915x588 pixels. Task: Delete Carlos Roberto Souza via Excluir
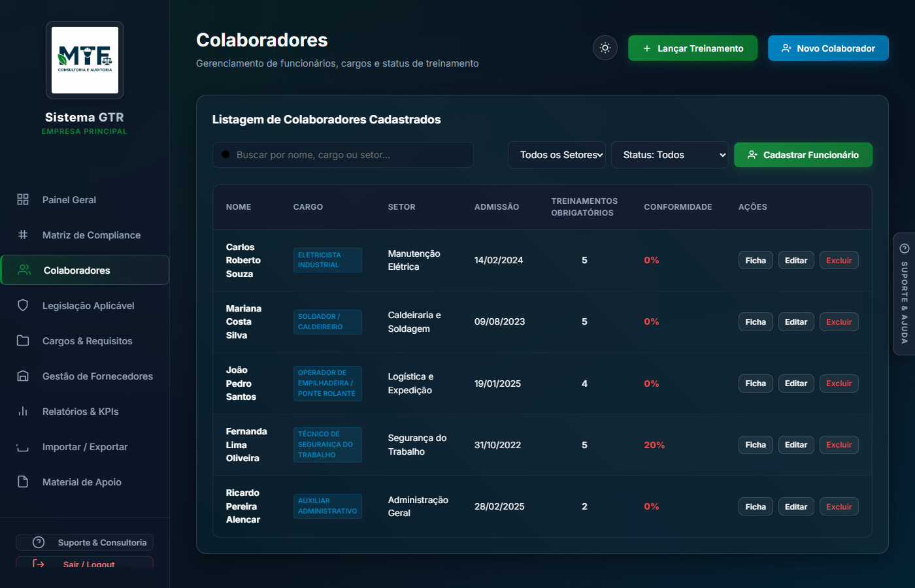[839, 260]
